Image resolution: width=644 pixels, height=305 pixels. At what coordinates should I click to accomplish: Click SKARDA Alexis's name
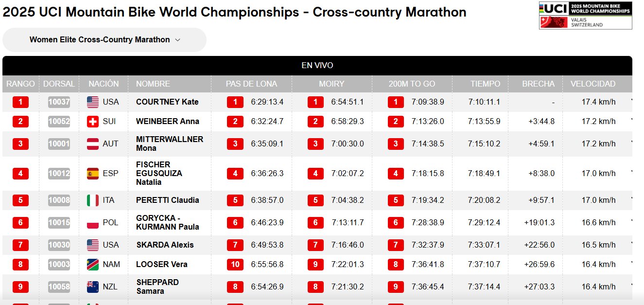pyautogui.click(x=165, y=245)
